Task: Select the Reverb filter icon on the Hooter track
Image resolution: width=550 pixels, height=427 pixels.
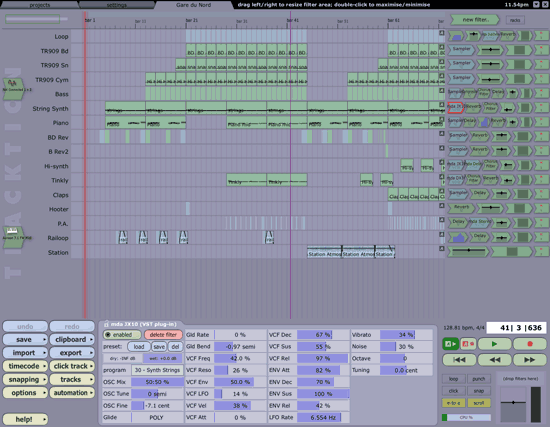Action: (x=461, y=208)
